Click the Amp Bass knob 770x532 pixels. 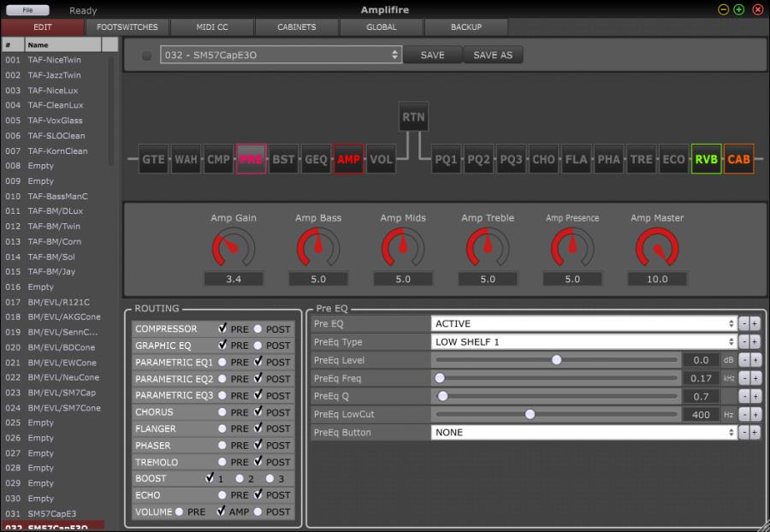tap(318, 248)
